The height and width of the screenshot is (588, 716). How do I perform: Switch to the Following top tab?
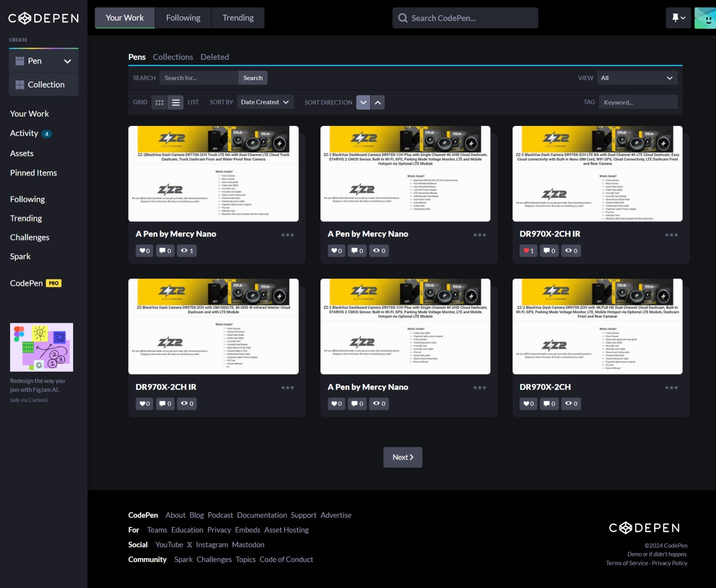(183, 18)
